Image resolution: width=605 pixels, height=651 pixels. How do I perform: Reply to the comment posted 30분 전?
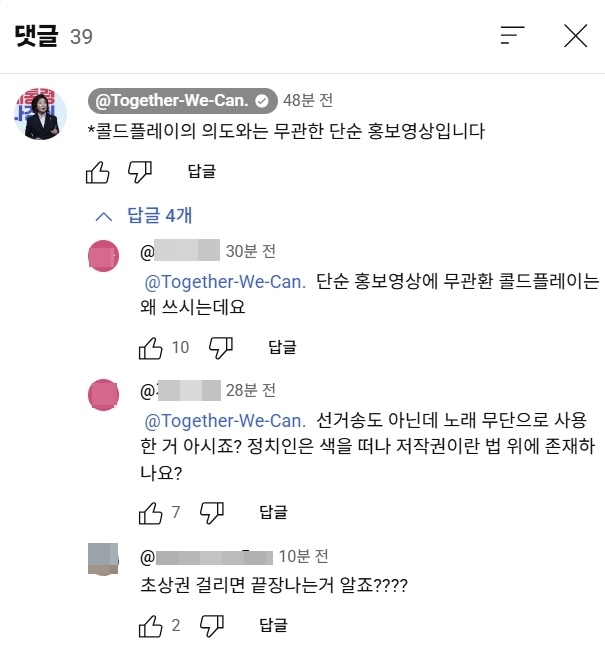[283, 348]
